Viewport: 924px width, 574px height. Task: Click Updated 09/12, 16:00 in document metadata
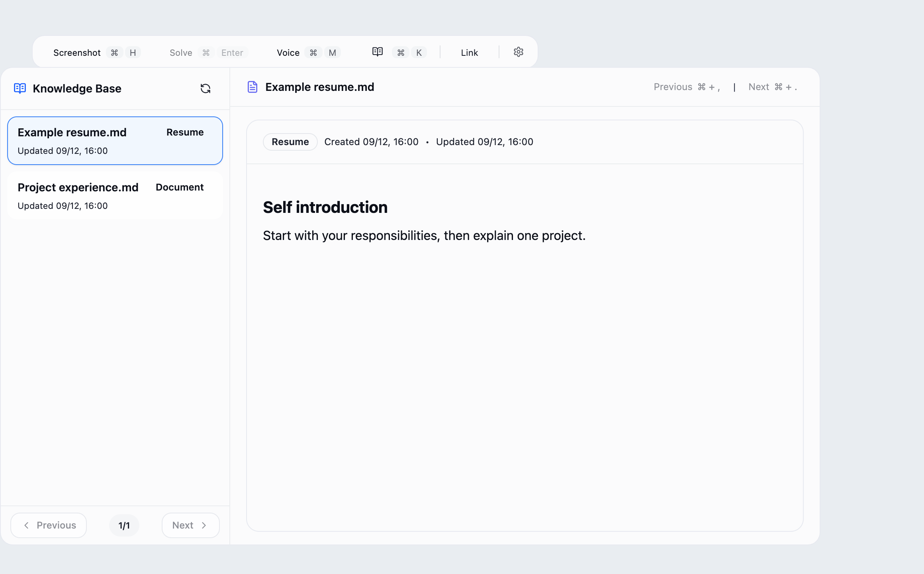[x=485, y=142]
